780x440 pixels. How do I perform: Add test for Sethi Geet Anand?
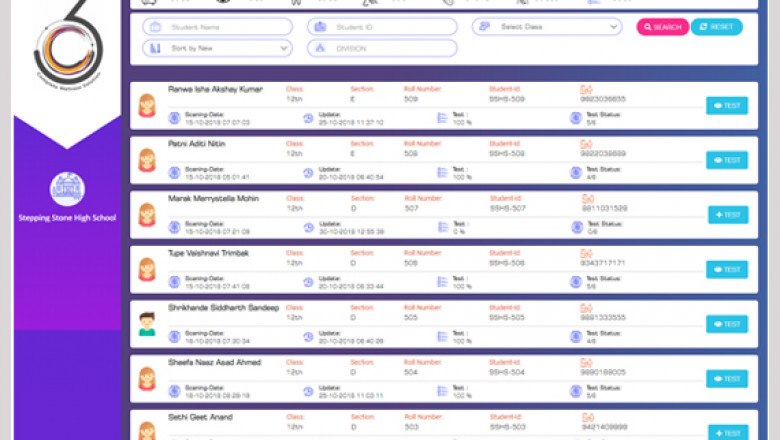pyautogui.click(x=728, y=433)
